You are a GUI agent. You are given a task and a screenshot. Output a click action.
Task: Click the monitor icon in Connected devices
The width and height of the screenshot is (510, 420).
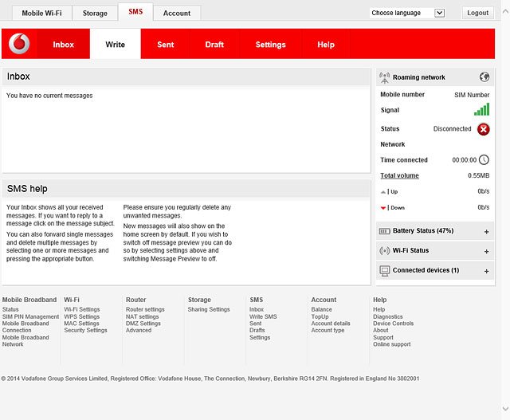(384, 271)
